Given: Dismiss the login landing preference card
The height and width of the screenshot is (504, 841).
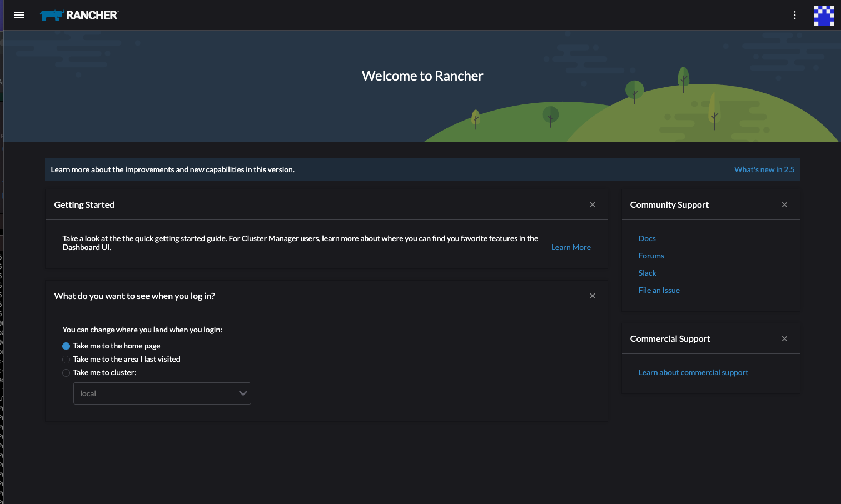Looking at the screenshot, I should pos(592,296).
